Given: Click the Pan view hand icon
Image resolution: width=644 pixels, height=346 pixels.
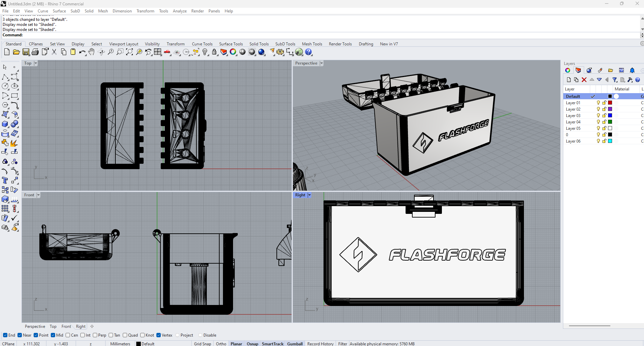Looking at the screenshot, I should pyautogui.click(x=91, y=52).
